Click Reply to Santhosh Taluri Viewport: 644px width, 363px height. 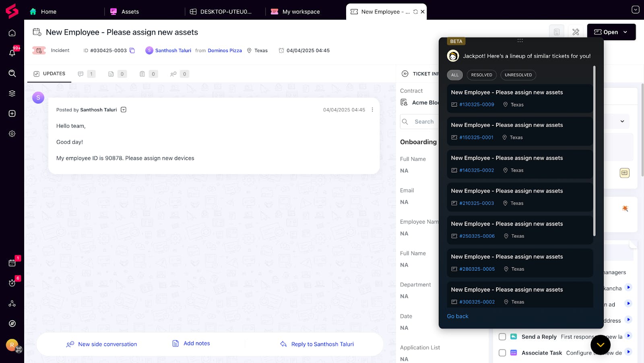[x=317, y=344]
